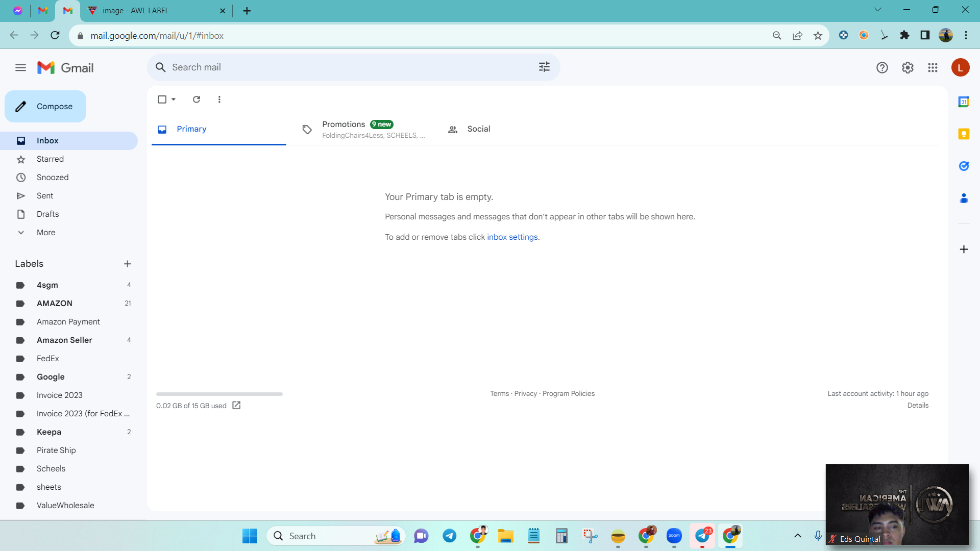Get add-ons with plus icon
The image size is (980, 551).
coord(964,249)
